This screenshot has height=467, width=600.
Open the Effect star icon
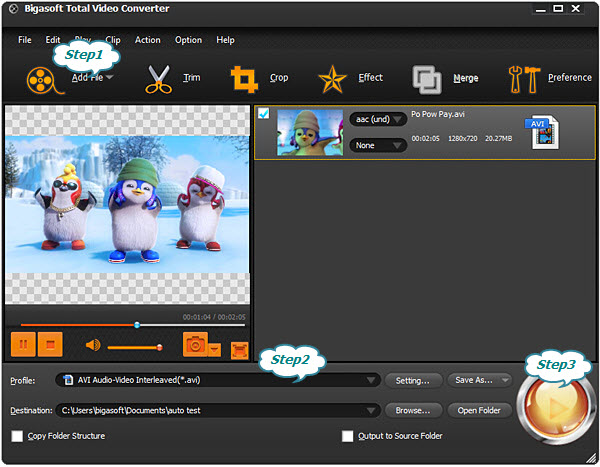332,80
